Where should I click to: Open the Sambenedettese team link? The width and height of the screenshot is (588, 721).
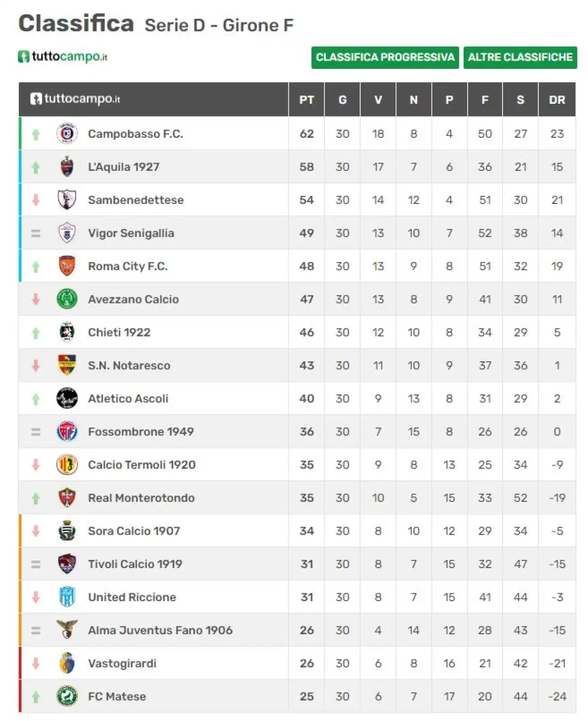click(x=136, y=200)
